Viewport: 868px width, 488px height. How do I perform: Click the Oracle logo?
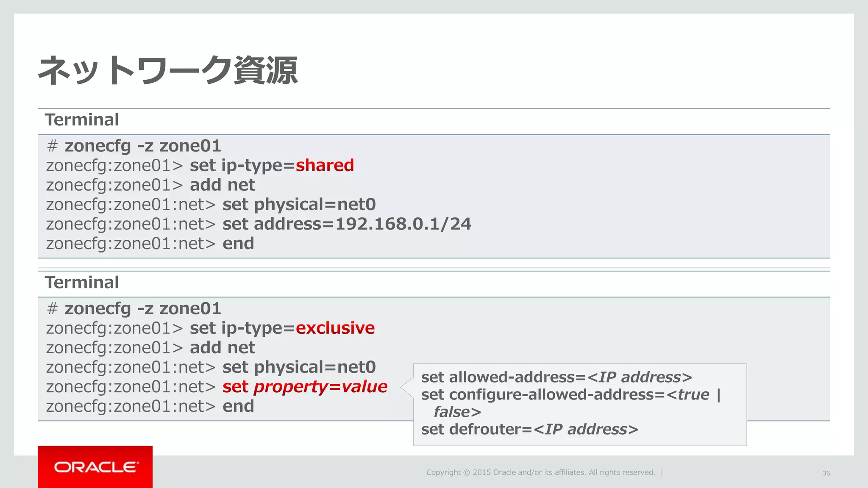coord(95,467)
